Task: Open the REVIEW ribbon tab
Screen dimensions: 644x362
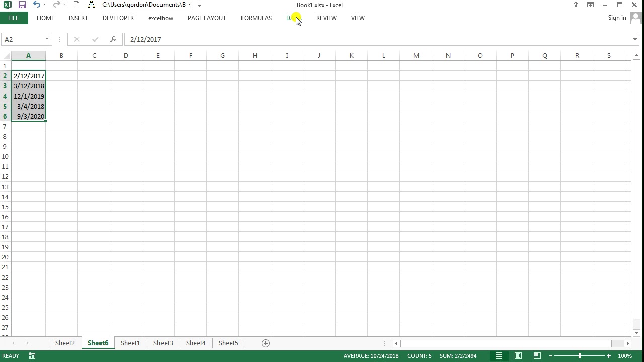Action: (x=327, y=18)
